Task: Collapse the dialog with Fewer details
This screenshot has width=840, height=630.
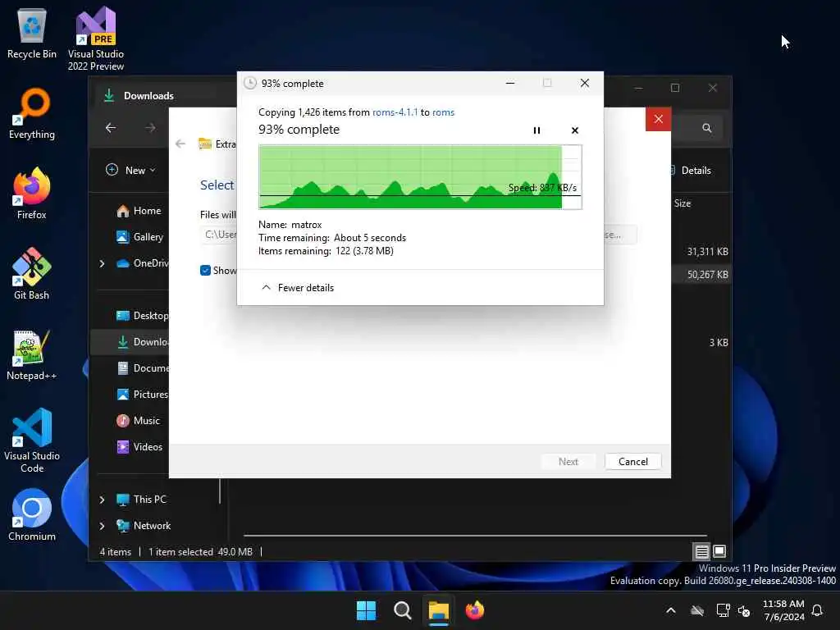Action: point(298,288)
